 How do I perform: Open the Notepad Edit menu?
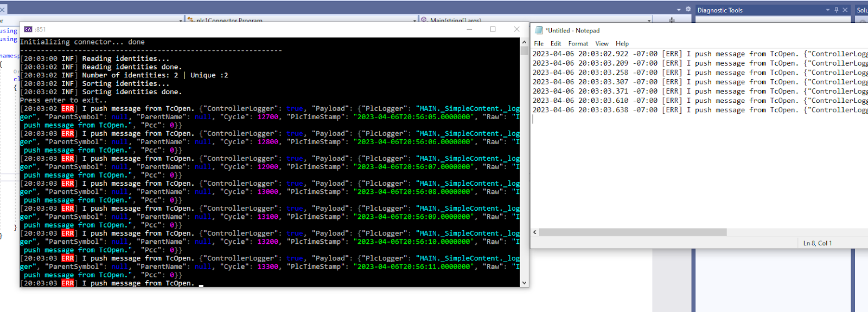click(x=556, y=43)
